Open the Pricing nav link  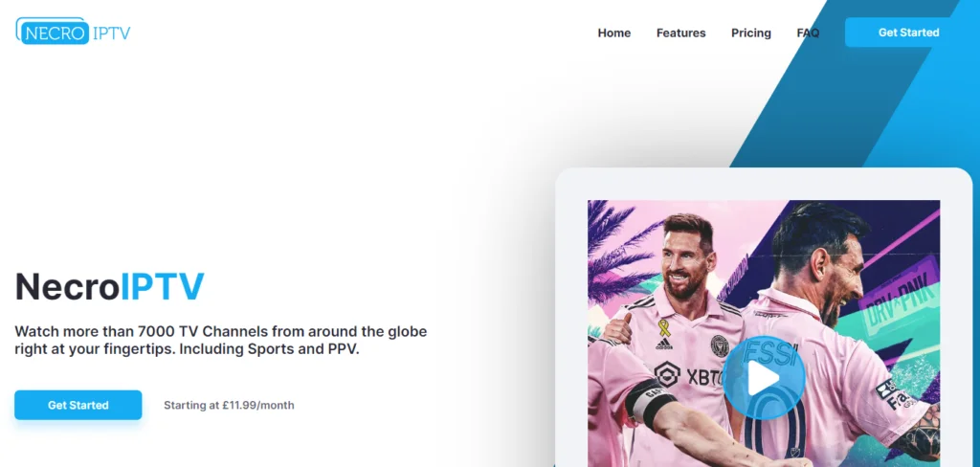(750, 33)
